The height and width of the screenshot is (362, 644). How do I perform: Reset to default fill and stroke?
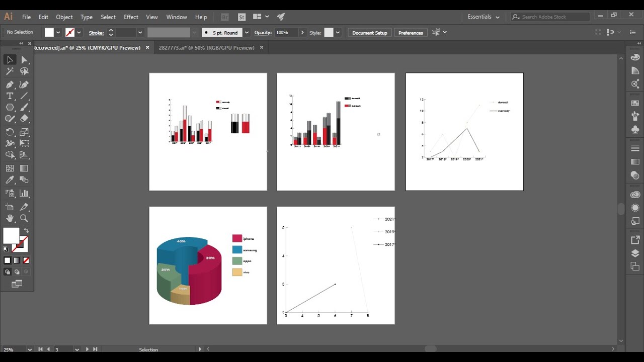(x=6, y=249)
